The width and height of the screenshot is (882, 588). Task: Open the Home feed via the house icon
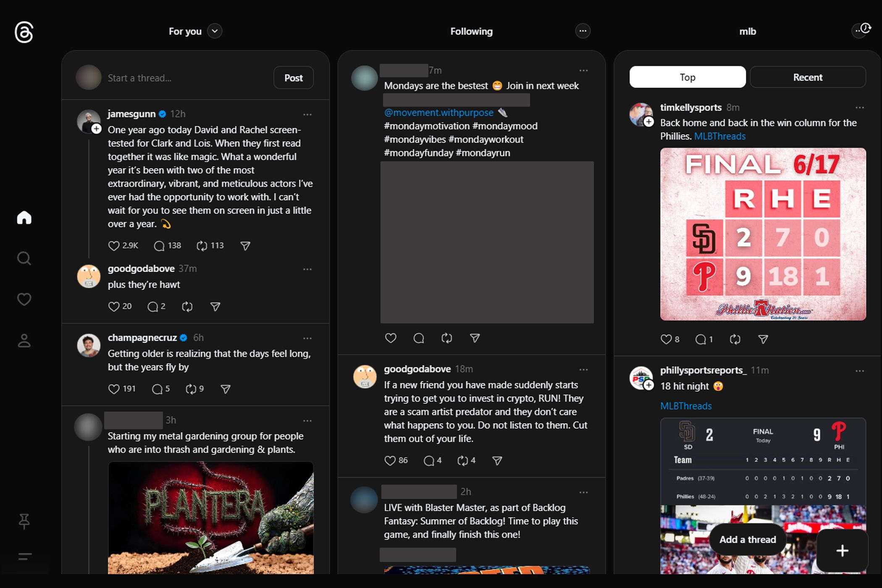[24, 217]
